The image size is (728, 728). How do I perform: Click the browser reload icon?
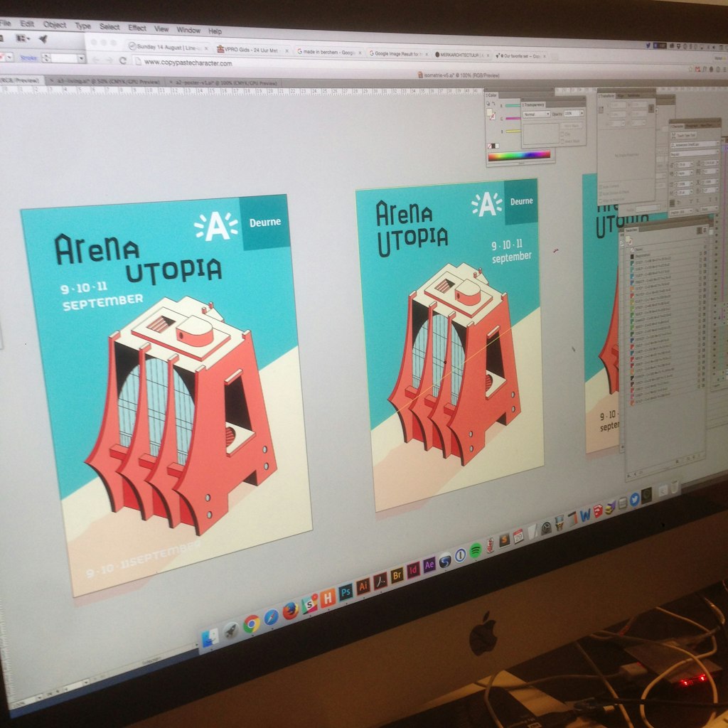[122, 60]
